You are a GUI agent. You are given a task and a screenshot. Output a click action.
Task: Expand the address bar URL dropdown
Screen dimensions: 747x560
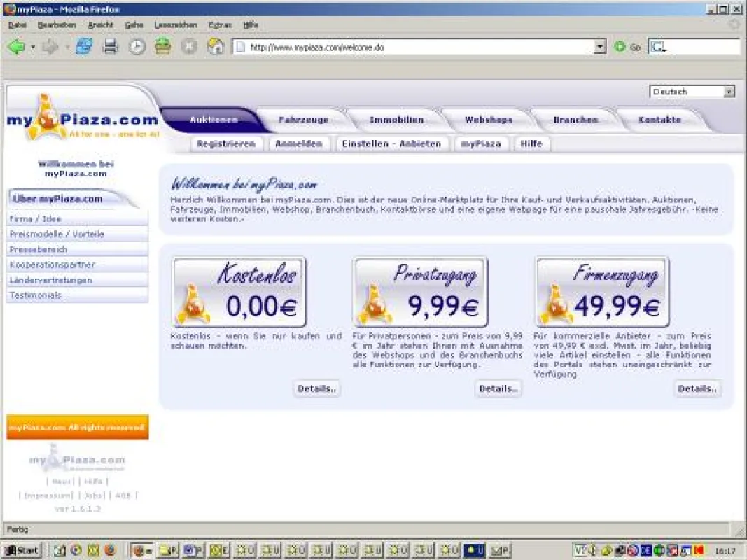click(600, 47)
